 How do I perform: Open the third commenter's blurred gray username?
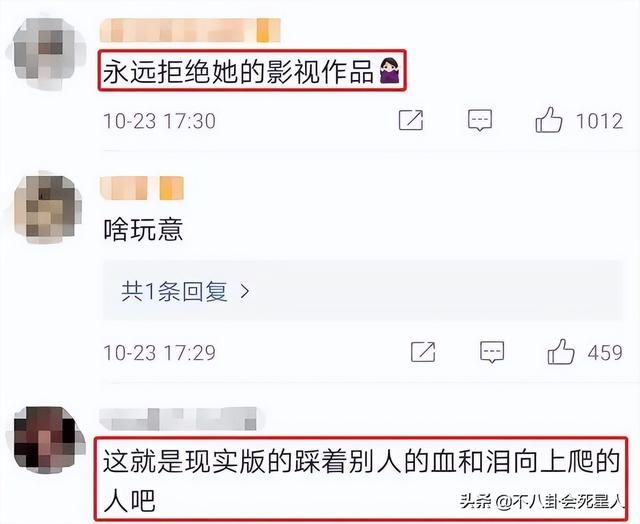click(180, 419)
